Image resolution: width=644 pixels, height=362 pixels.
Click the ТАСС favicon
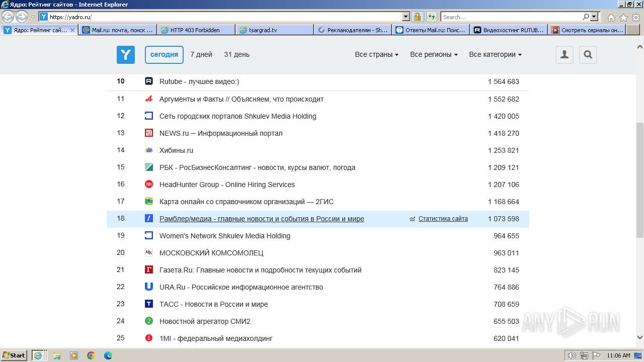coord(149,304)
